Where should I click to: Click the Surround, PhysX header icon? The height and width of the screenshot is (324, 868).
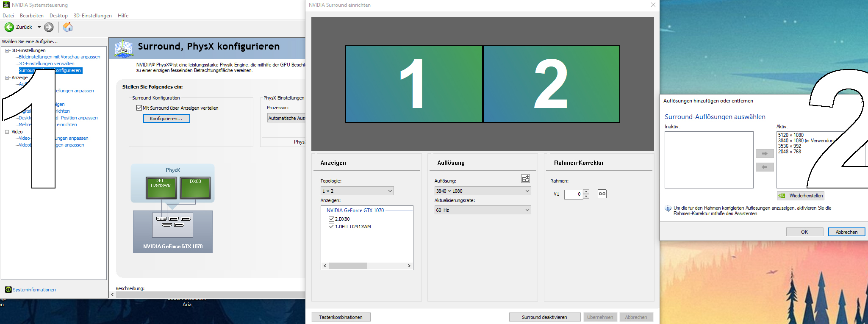[124, 49]
